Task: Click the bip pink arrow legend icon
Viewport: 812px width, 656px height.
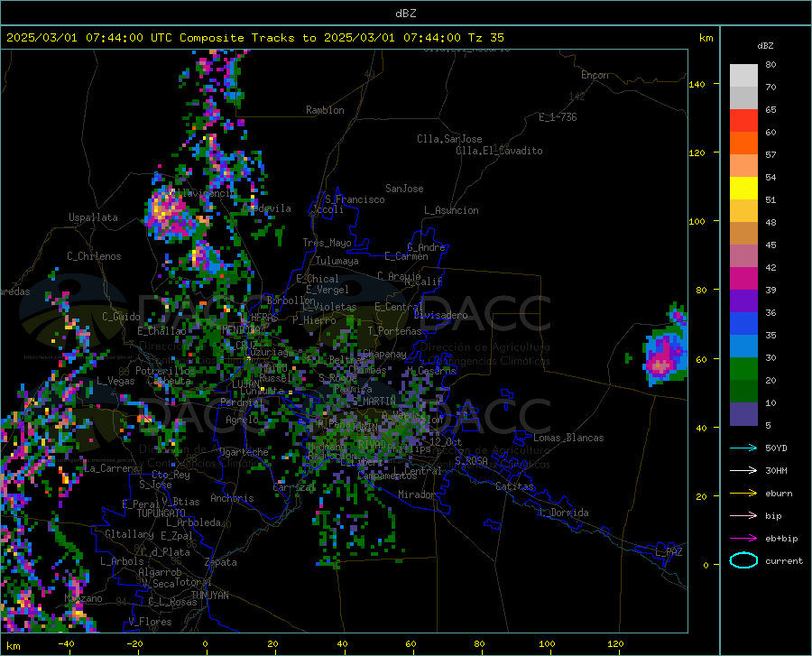Action: coord(743,516)
